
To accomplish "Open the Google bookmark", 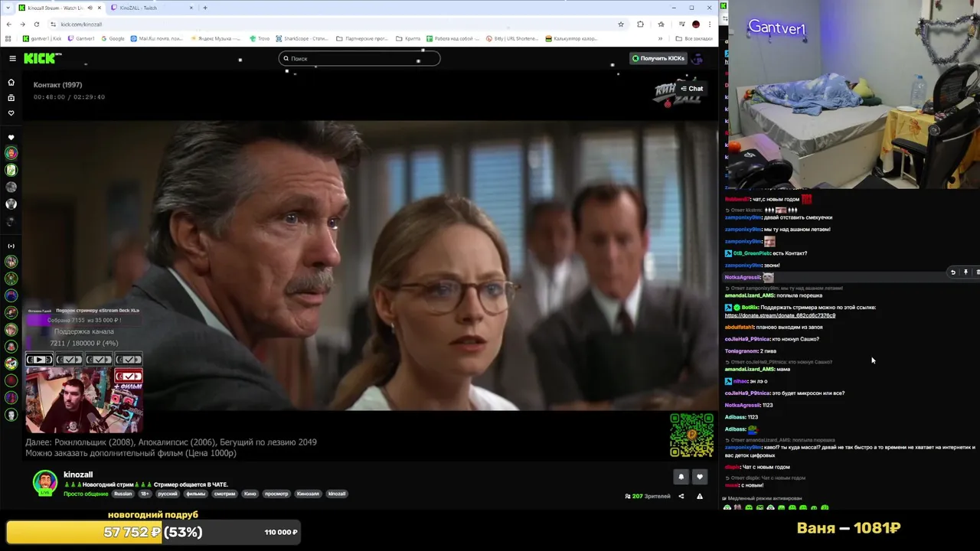I will pos(113,38).
